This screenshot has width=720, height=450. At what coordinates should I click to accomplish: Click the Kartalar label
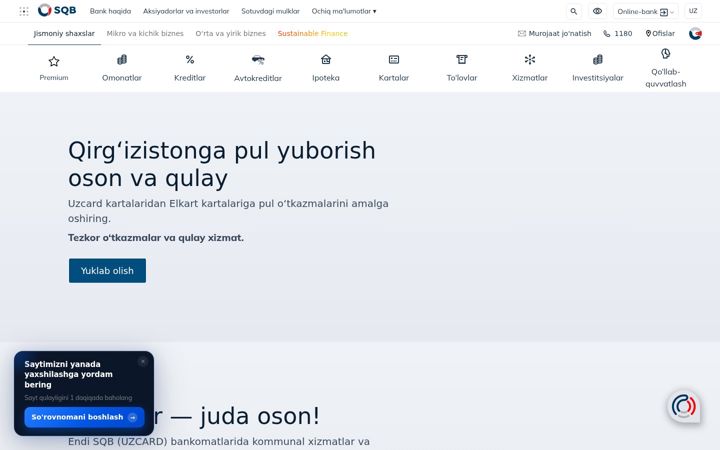point(394,78)
